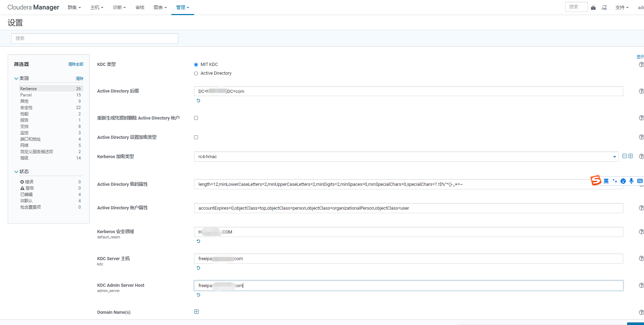
Task: Open help for KDC 类型 setting
Action: click(x=641, y=65)
